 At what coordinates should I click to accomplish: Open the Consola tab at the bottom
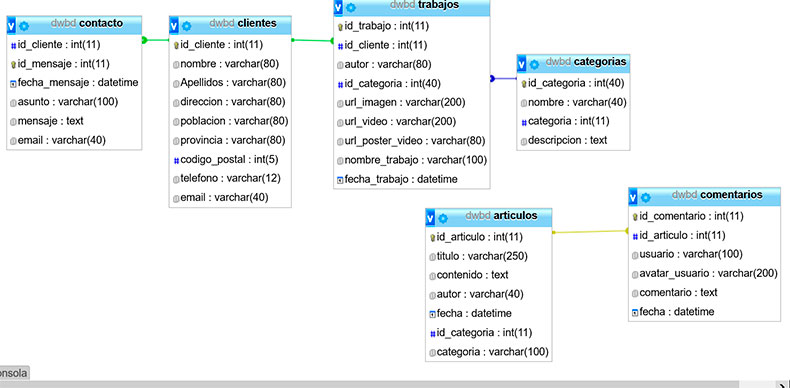[x=14, y=373]
